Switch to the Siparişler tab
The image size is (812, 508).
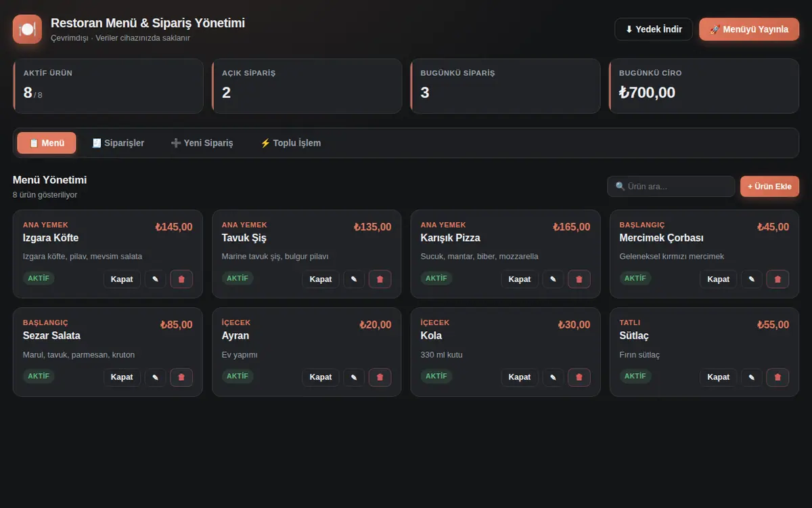tap(118, 143)
